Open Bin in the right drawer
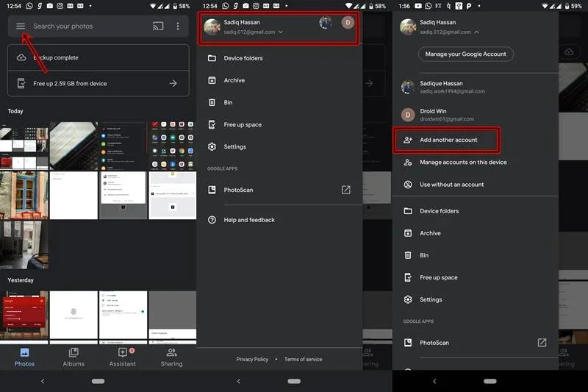588x392 pixels. coord(475,255)
